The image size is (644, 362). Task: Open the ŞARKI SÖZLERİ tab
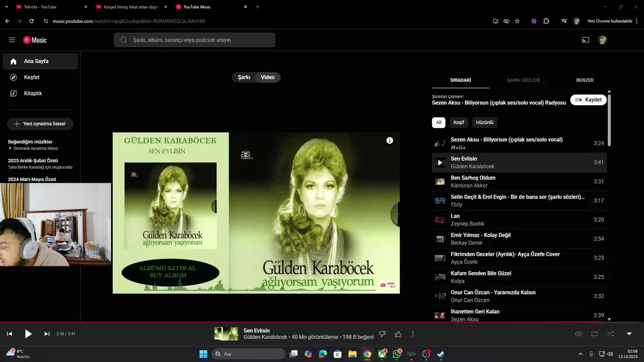pyautogui.click(x=523, y=80)
